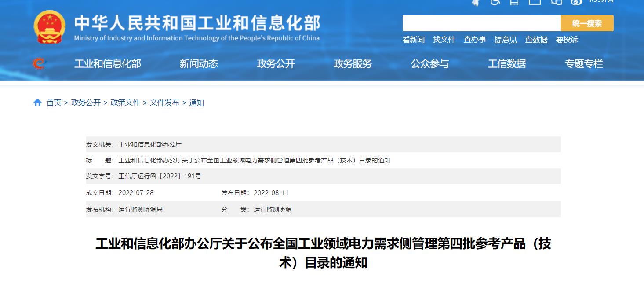Open the RSS订阅 subscription link

click(601, 2)
